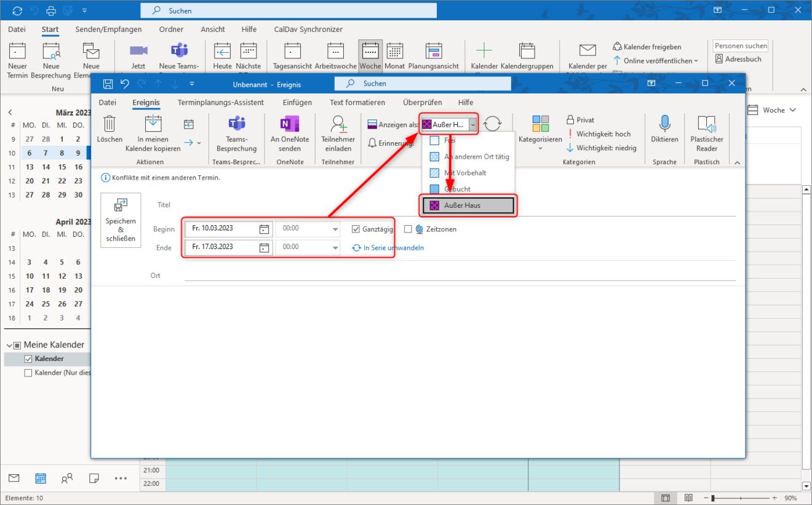Create Neuer Termin in main Outlook window
This screenshot has height=505, width=812.
17,59
